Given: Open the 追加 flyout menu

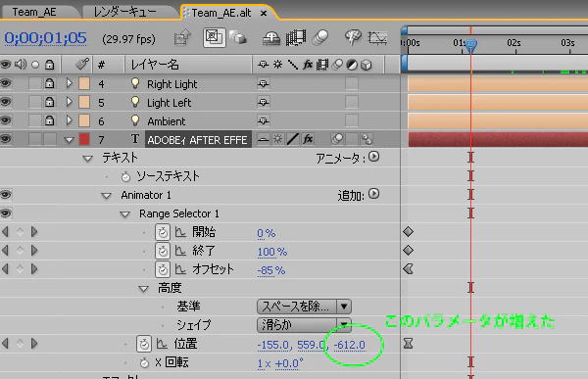Looking at the screenshot, I should (374, 194).
